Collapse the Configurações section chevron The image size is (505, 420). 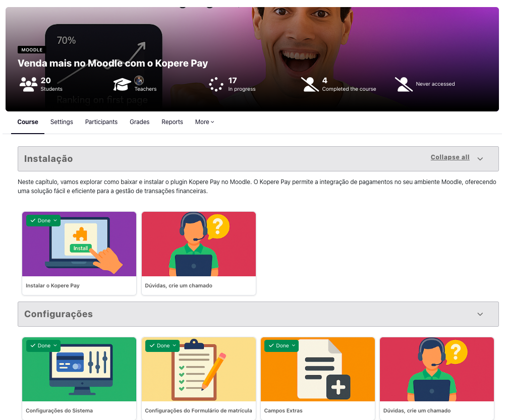(480, 314)
